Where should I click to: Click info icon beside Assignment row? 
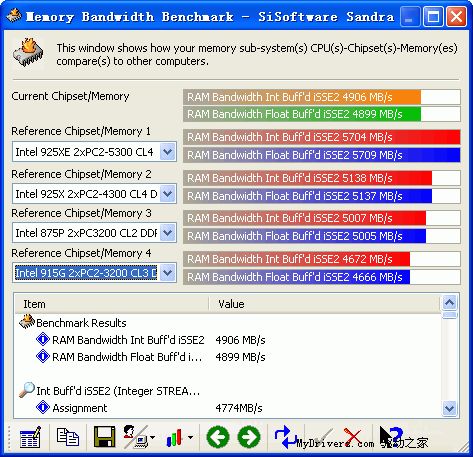pos(43,407)
